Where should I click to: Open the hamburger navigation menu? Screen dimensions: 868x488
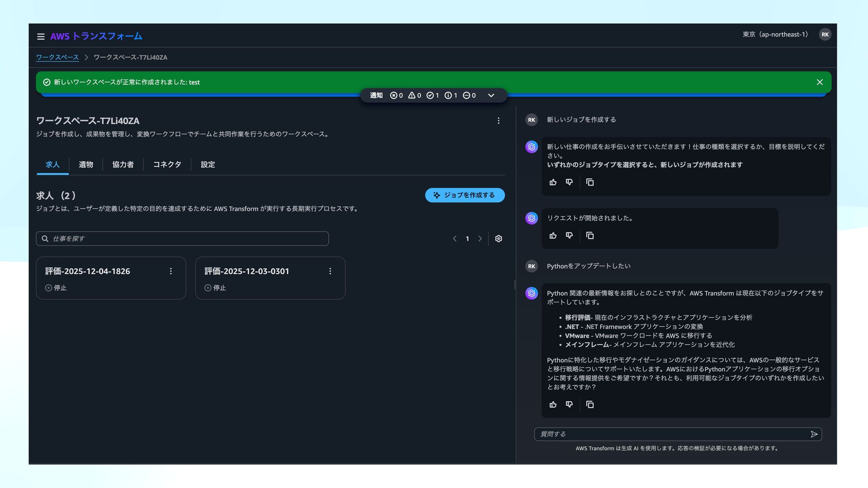41,37
